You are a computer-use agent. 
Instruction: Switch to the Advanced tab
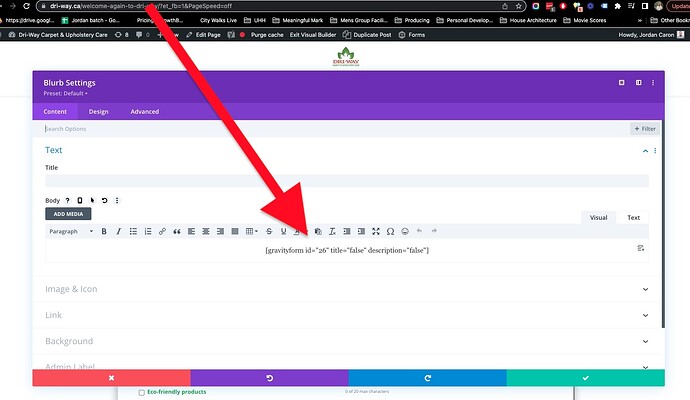coord(145,112)
